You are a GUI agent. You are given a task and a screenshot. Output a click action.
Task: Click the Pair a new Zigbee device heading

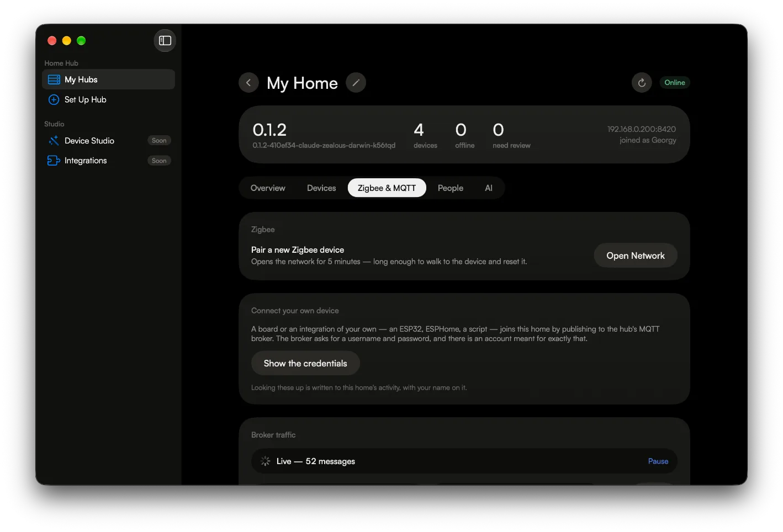pos(298,250)
